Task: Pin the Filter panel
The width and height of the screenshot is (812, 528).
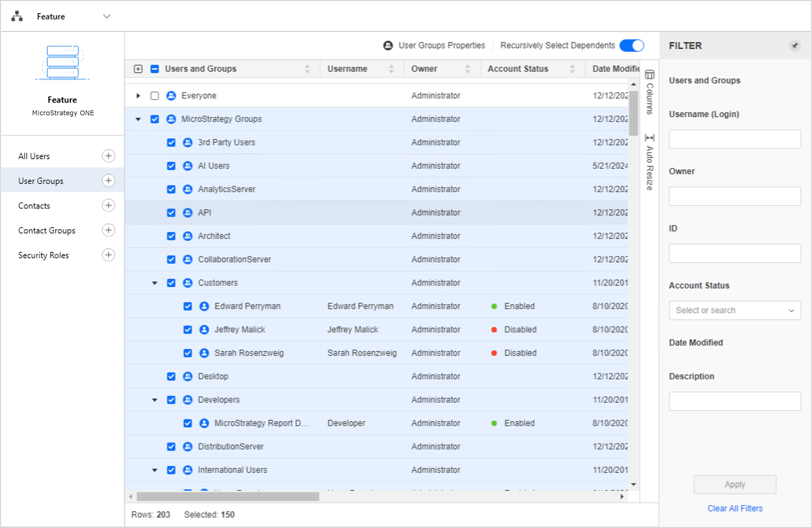Action: 795,45
